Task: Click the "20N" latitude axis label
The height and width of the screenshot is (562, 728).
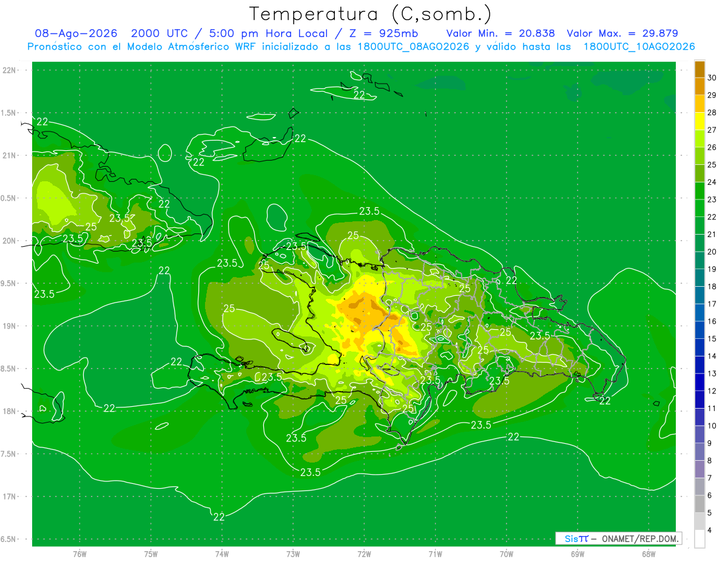Action: (x=9, y=241)
